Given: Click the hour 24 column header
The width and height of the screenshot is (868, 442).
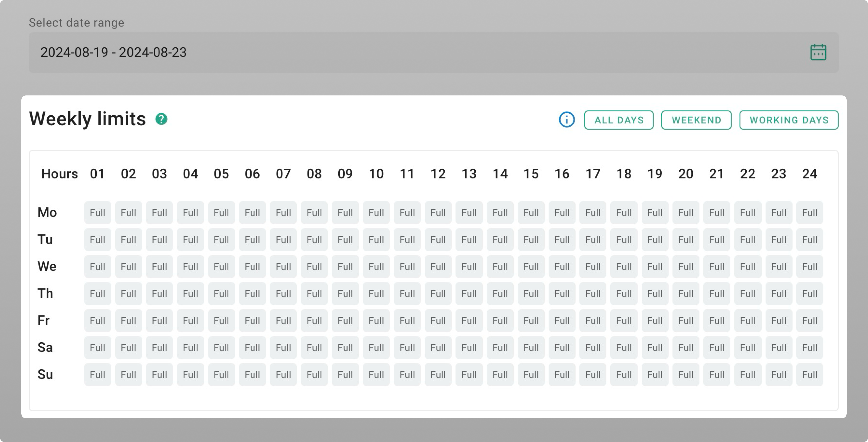Looking at the screenshot, I should tap(809, 174).
